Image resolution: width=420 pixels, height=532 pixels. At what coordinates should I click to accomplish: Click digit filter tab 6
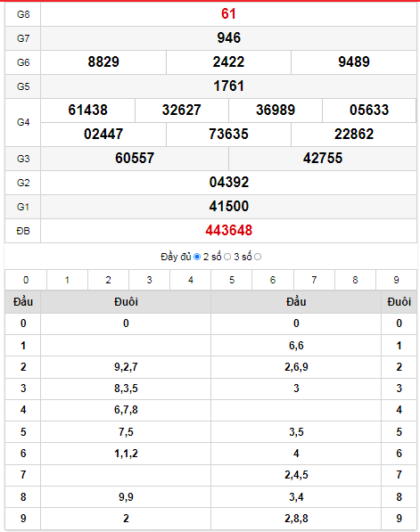coord(273,280)
